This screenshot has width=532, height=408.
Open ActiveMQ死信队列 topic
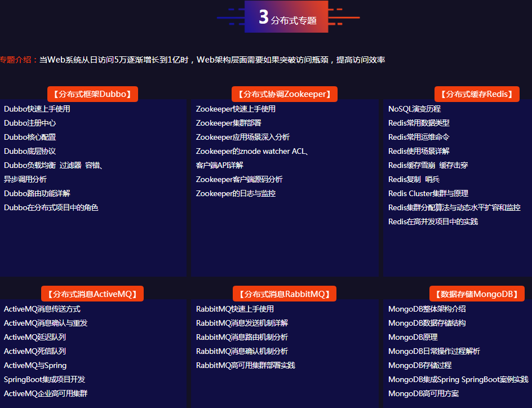coord(35,351)
